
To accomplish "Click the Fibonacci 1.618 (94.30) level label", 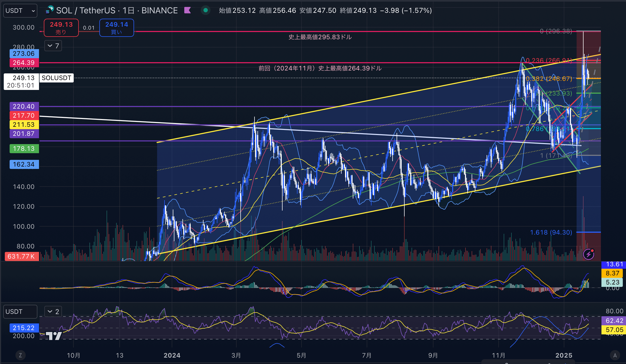I will [551, 232].
